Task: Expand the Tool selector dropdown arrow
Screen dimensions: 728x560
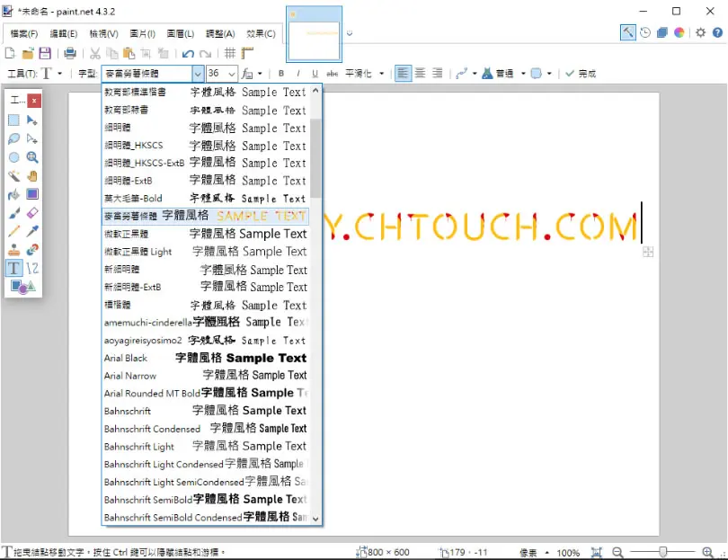Action: tap(59, 74)
